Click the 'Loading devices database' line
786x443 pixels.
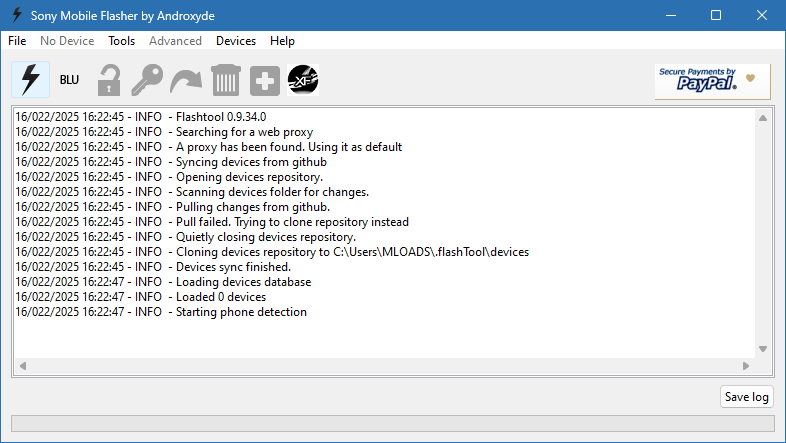pos(163,282)
